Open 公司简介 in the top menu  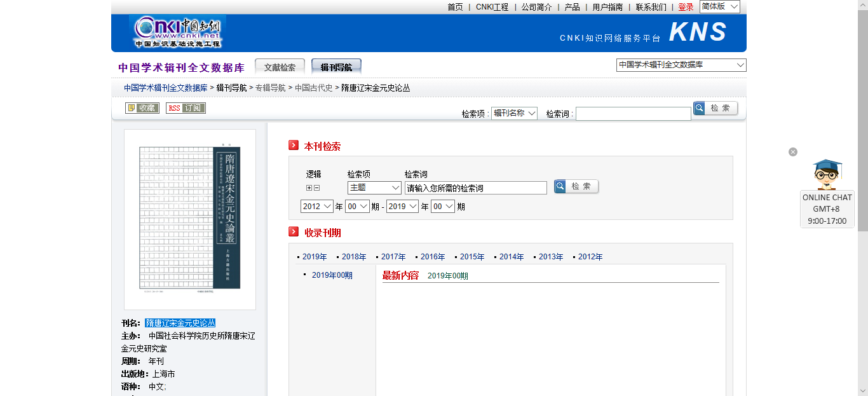click(537, 7)
